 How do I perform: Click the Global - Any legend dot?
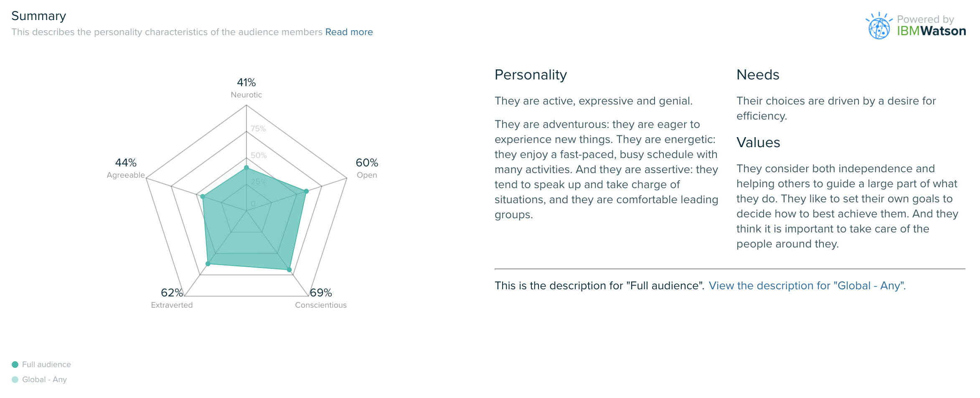coord(15,380)
